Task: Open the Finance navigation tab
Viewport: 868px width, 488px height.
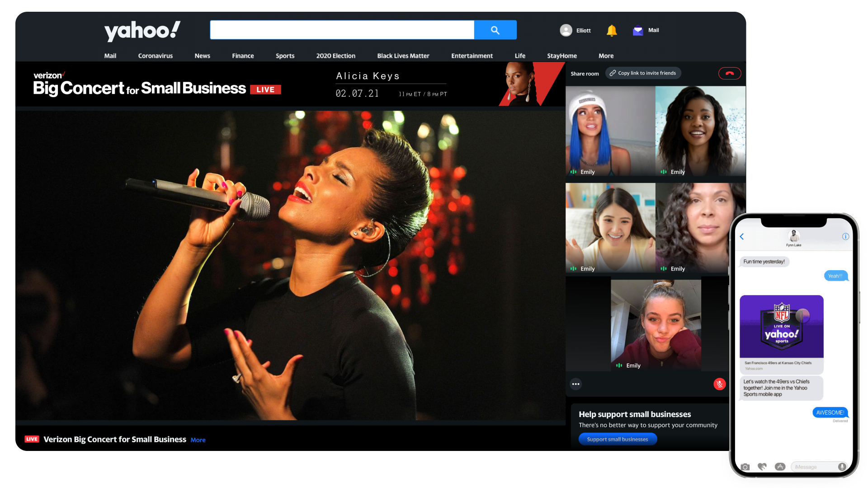Action: pyautogui.click(x=243, y=56)
